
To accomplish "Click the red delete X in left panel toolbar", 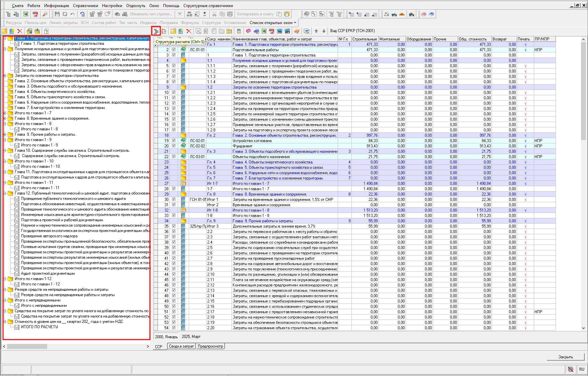I will pyautogui.click(x=20, y=31).
